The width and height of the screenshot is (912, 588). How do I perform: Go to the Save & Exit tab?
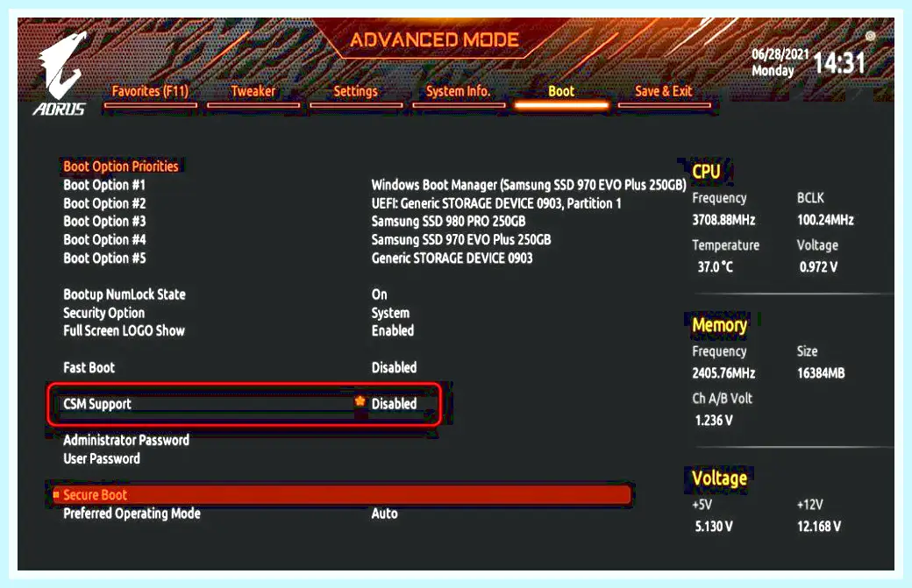click(x=664, y=91)
